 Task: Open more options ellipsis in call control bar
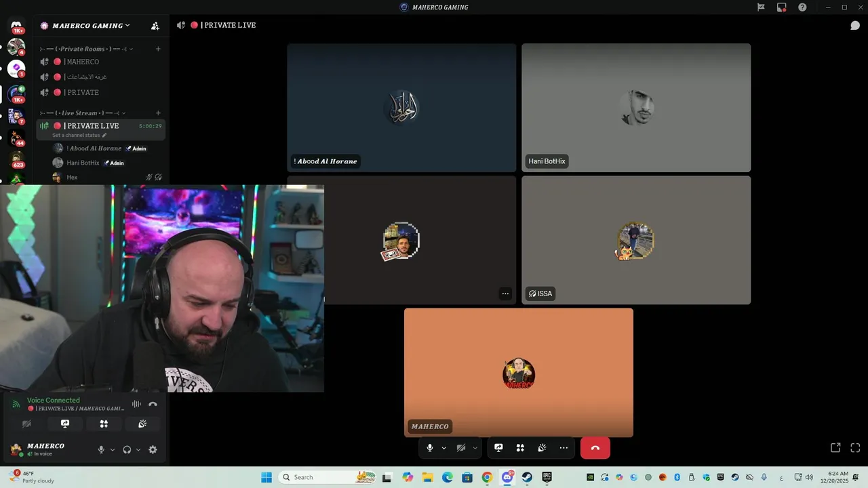click(564, 448)
